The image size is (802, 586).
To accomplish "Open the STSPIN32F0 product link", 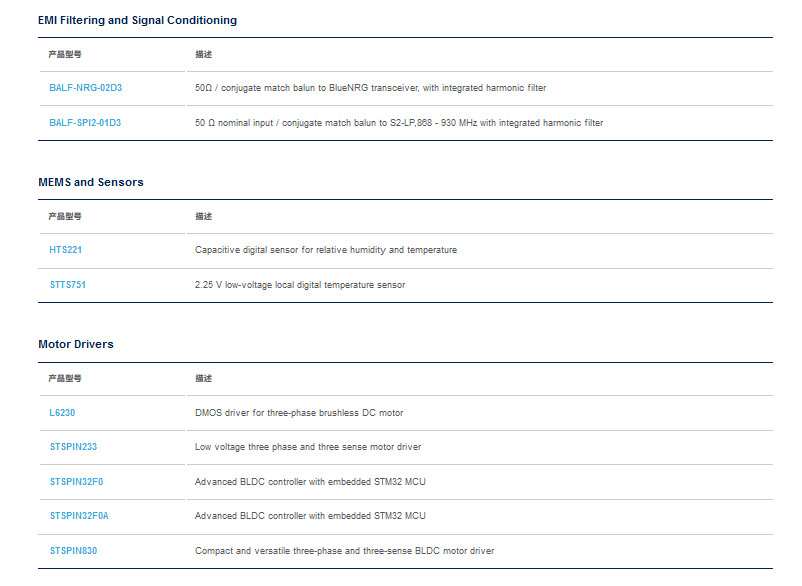I will point(76,482).
